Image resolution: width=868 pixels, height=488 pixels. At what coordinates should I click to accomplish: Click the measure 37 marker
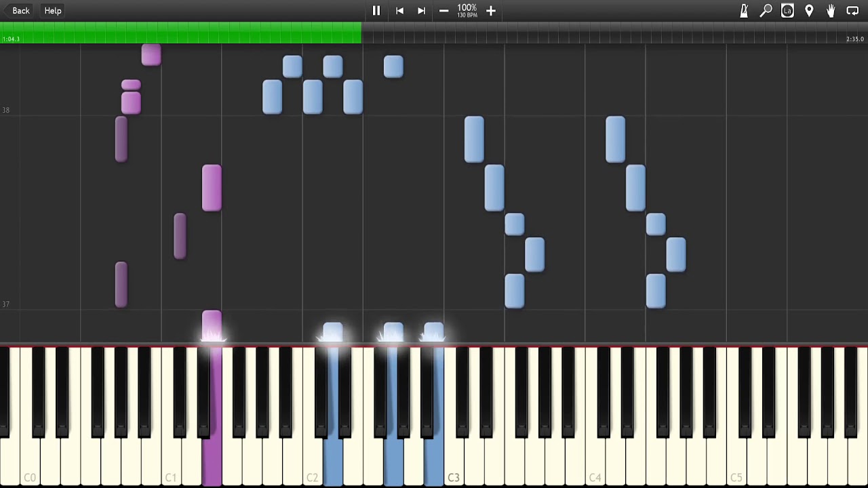(5, 304)
